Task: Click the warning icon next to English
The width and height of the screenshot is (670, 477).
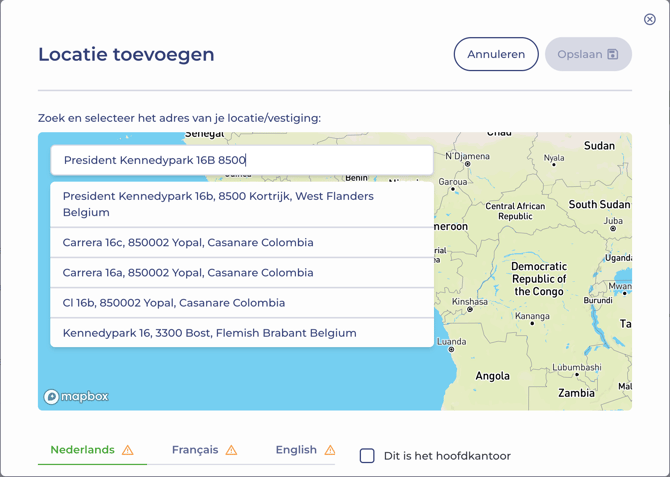Action: coord(330,450)
